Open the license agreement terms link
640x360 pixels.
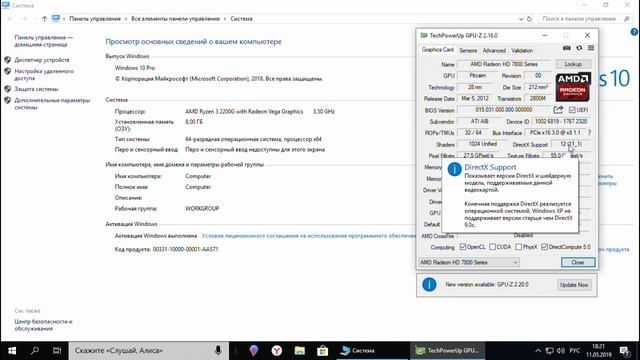[309, 236]
